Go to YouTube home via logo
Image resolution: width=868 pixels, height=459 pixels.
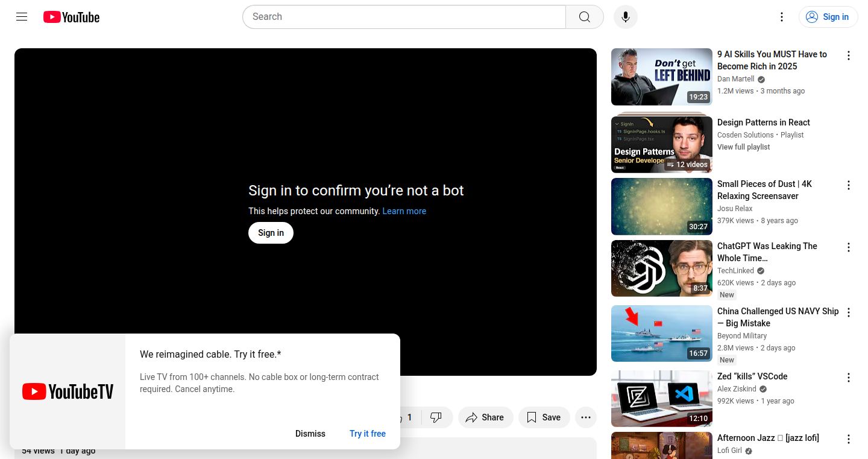71,17
